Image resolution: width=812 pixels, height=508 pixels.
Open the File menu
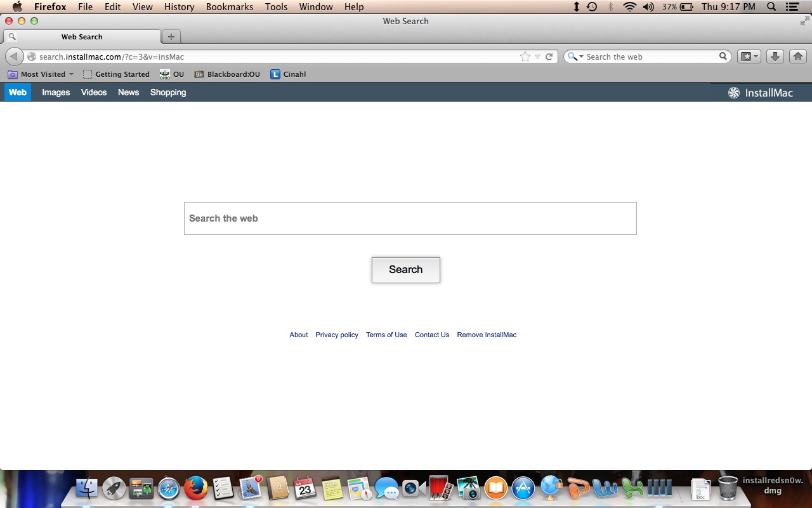(x=85, y=7)
